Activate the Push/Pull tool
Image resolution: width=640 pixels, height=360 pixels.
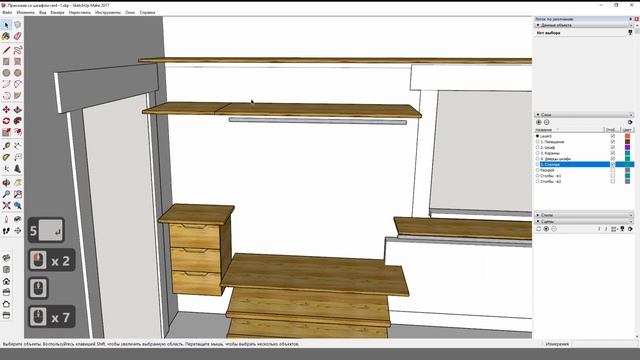pos(18,110)
